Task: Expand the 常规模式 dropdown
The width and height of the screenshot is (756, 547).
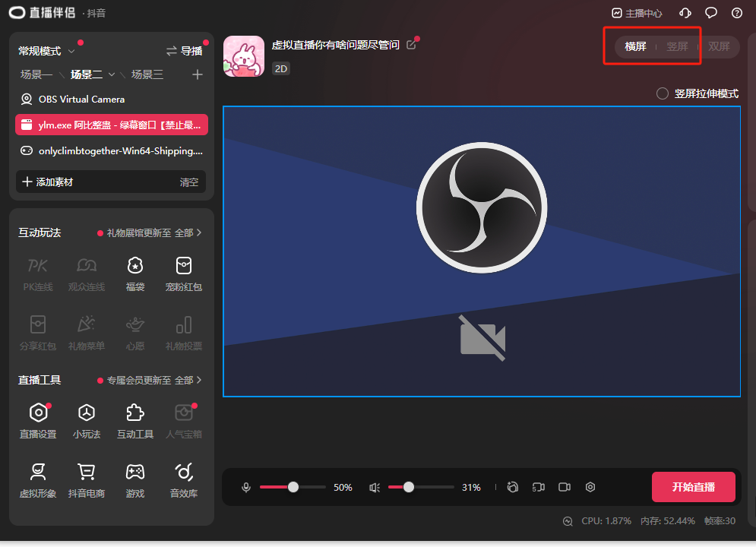Action: [71, 51]
